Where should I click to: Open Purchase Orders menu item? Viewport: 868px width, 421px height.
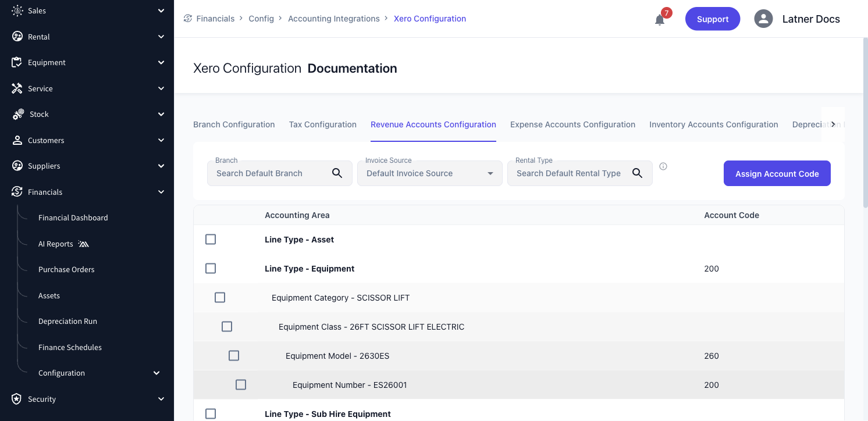[x=66, y=269]
